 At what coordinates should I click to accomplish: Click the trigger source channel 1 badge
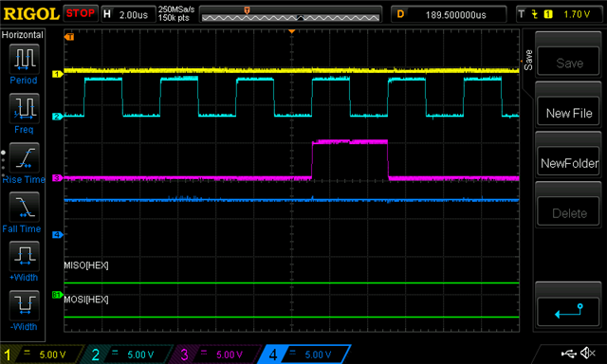(x=548, y=14)
